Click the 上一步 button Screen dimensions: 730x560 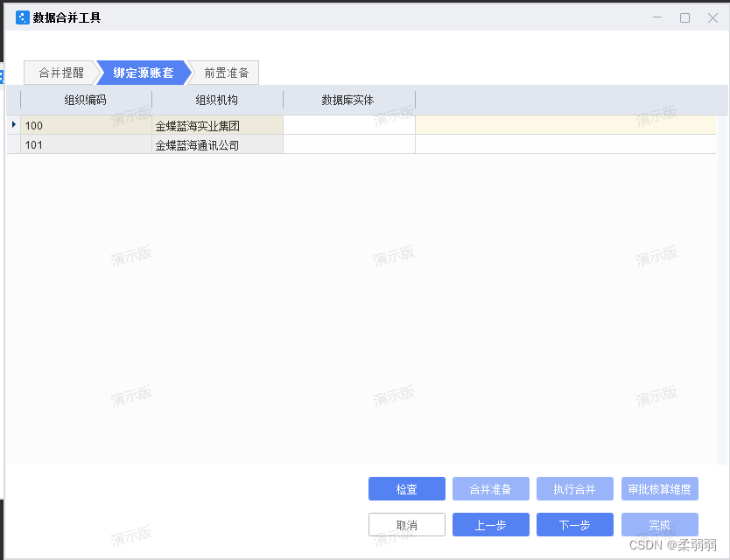click(x=490, y=524)
